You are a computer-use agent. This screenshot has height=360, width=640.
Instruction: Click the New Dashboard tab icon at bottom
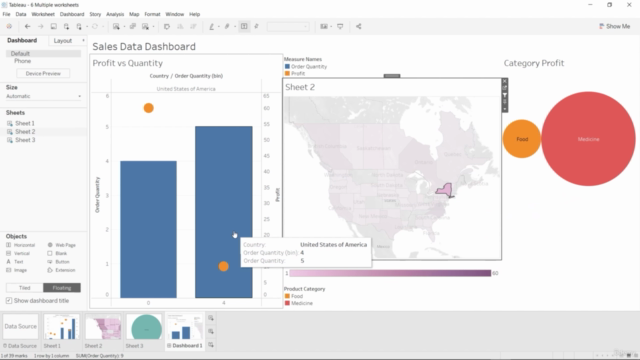211,331
